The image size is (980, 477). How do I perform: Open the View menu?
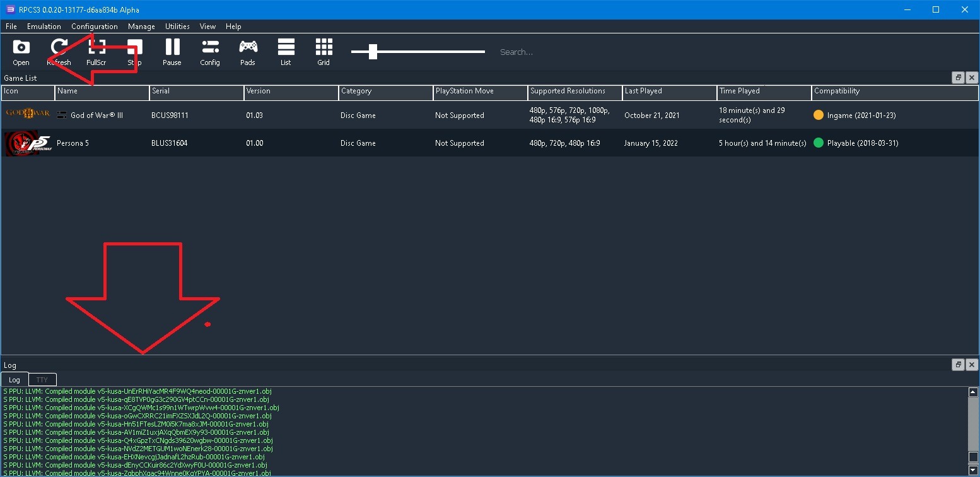[x=207, y=26]
